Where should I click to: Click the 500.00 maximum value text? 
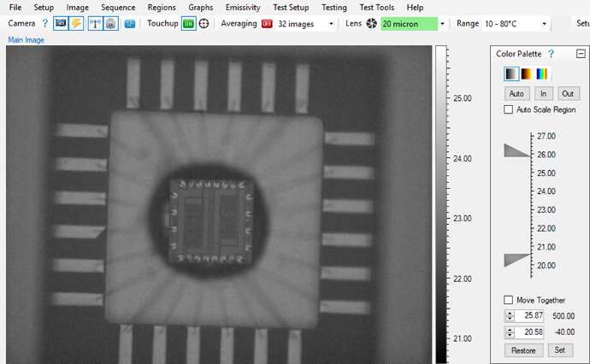click(x=563, y=316)
